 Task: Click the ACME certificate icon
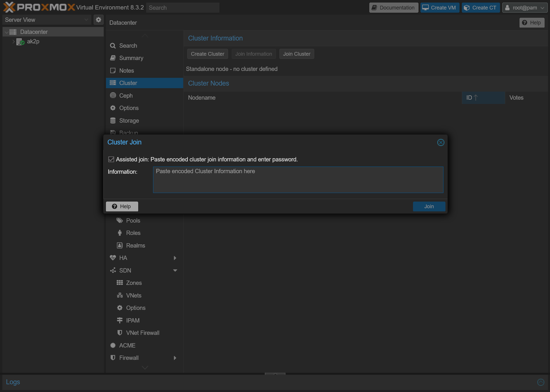113,345
